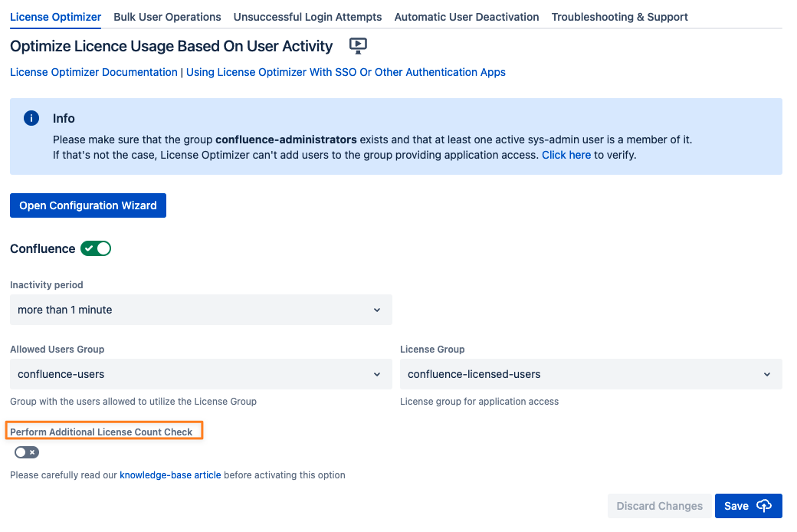Open the knowledge-base article link
Image resolution: width=797 pixels, height=532 pixels.
tap(170, 475)
